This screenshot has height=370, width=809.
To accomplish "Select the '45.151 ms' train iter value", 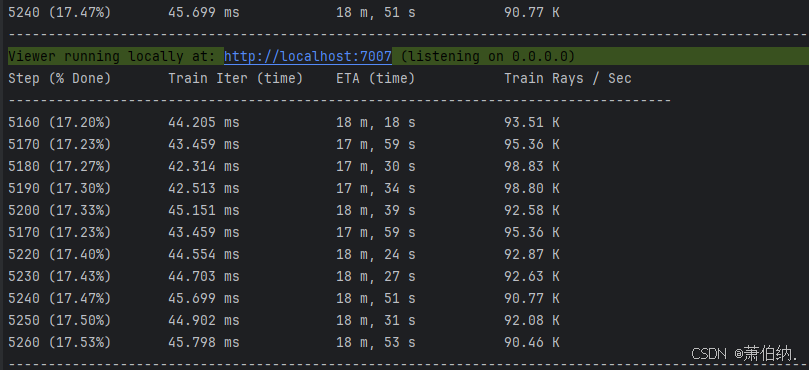I will [x=204, y=211].
